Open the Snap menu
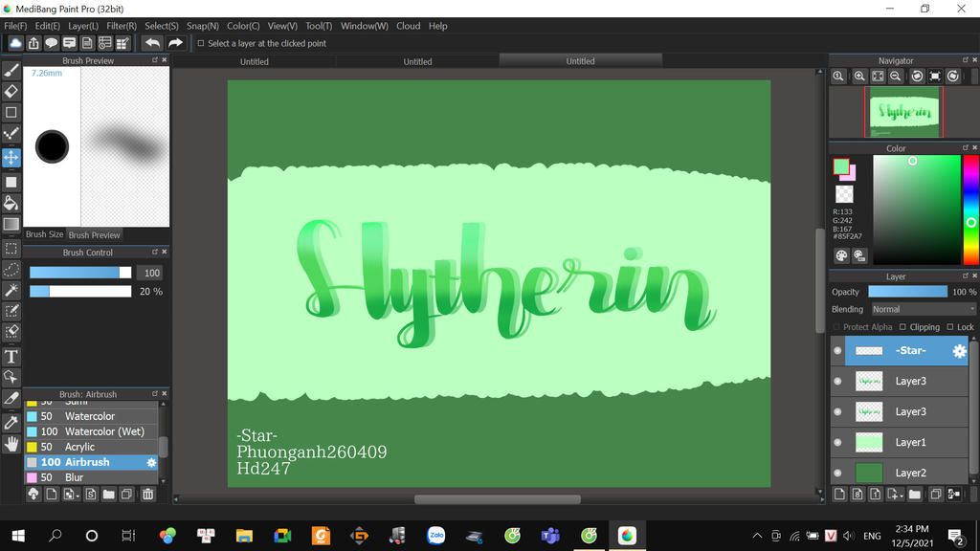Viewport: 980px width, 551px height. coord(203,26)
